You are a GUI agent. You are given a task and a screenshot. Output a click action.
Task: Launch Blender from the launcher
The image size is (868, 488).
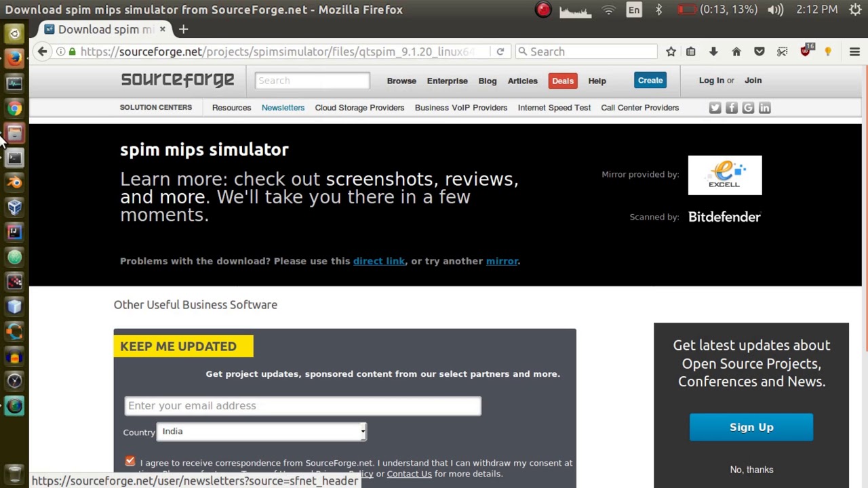pyautogui.click(x=14, y=182)
